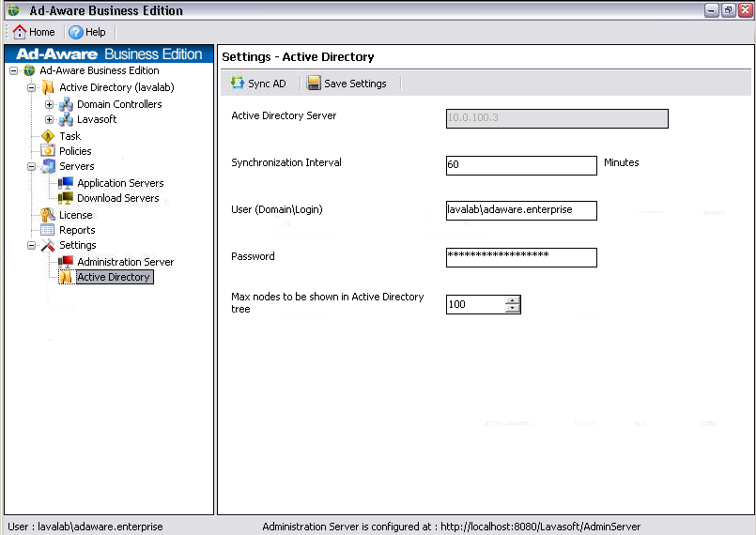756x535 pixels.
Task: Open Download Servers in the tree
Action: click(x=118, y=198)
